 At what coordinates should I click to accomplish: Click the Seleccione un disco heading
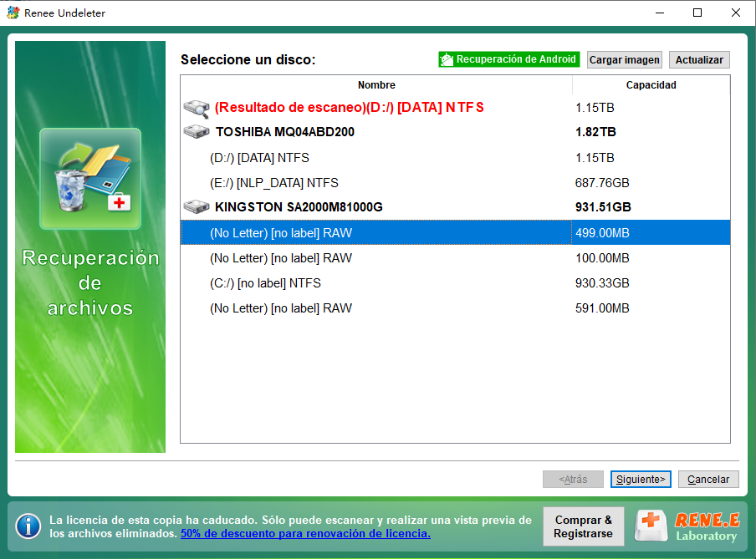248,60
